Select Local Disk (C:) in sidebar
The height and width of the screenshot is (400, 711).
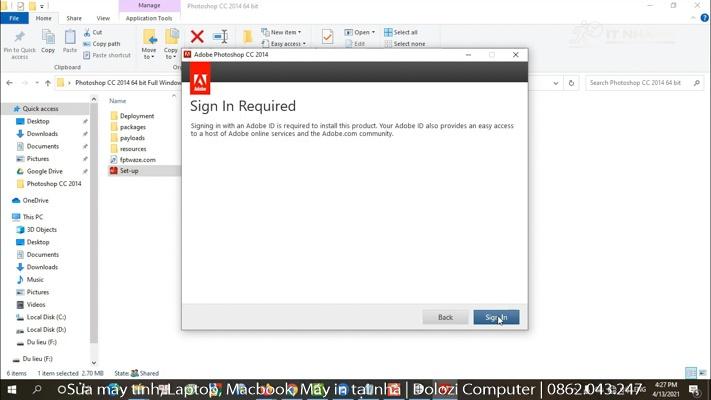(x=46, y=317)
